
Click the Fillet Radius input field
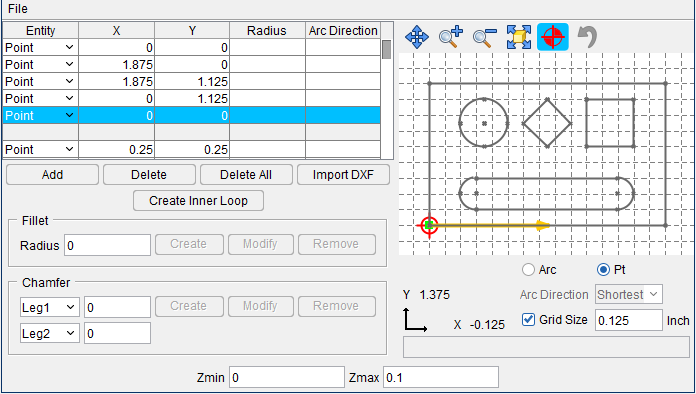point(107,245)
